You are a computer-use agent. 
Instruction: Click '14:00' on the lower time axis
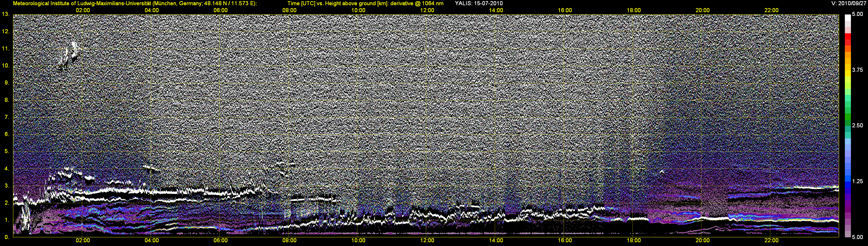[x=496, y=240]
